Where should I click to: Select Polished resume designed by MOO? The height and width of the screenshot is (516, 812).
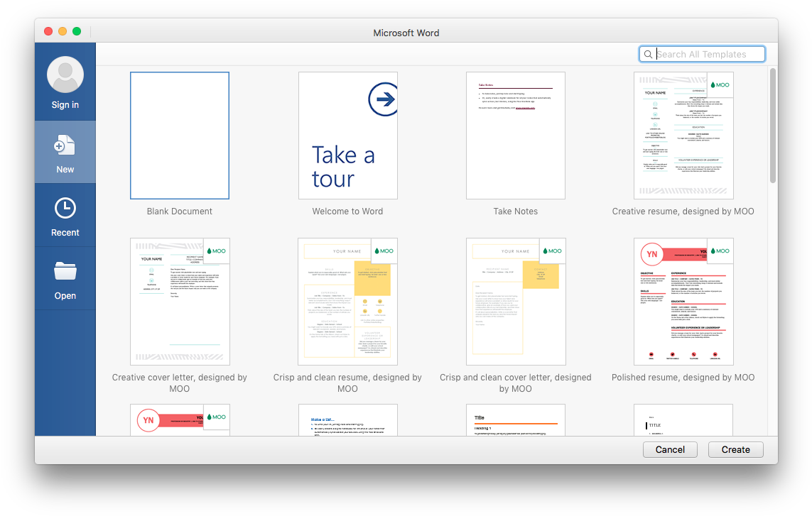point(683,302)
